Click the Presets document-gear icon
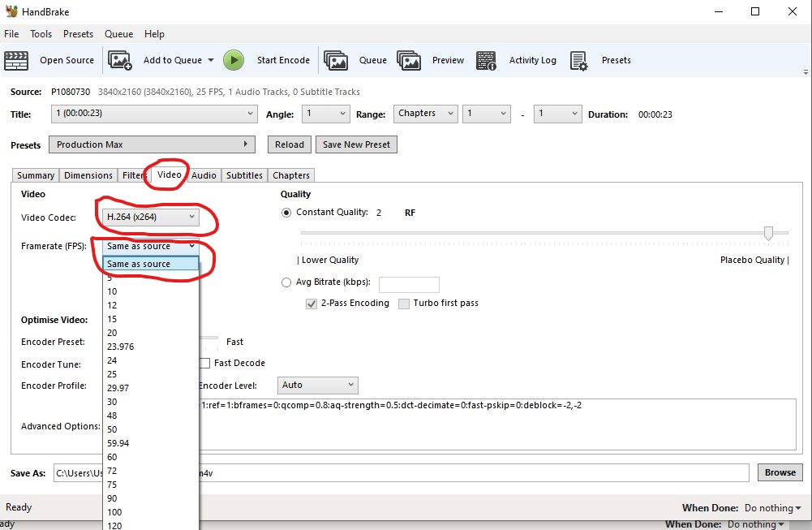Screen dimensions: 812x530 578,60
